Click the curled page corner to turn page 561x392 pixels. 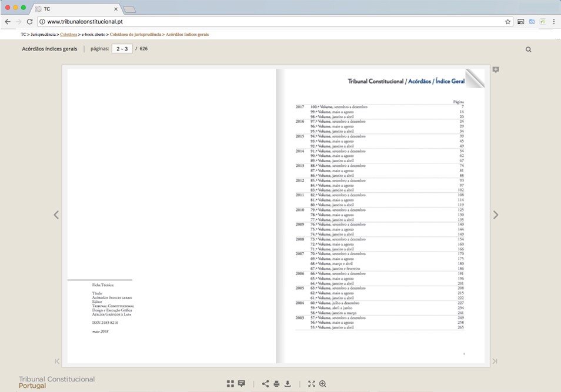pos(475,78)
